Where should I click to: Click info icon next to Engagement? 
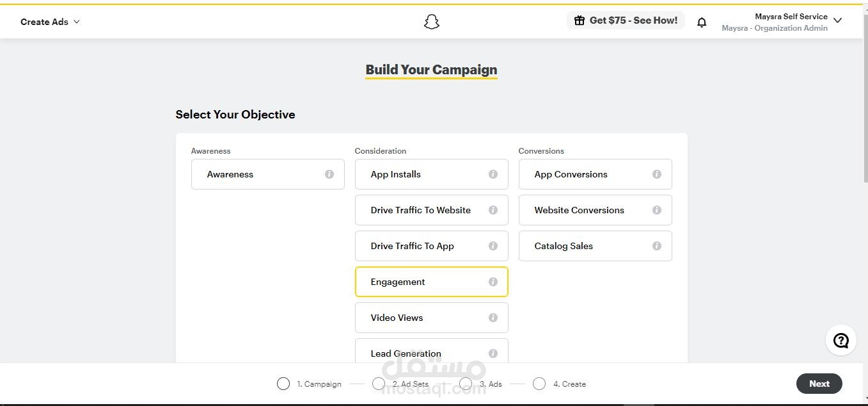(493, 282)
